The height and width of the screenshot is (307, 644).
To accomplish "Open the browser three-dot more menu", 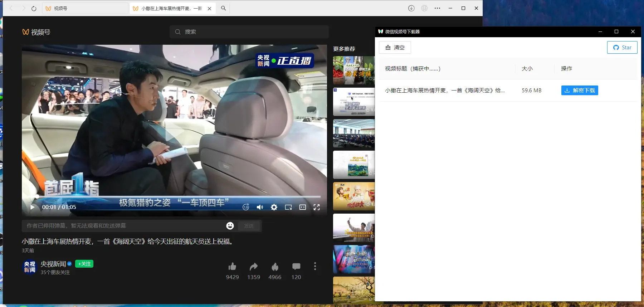I will (437, 8).
